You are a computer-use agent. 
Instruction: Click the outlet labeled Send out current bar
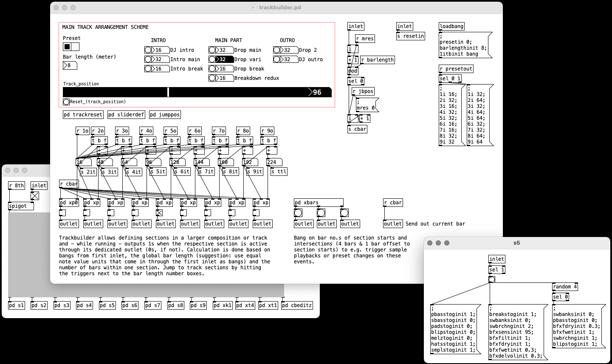[393, 224]
